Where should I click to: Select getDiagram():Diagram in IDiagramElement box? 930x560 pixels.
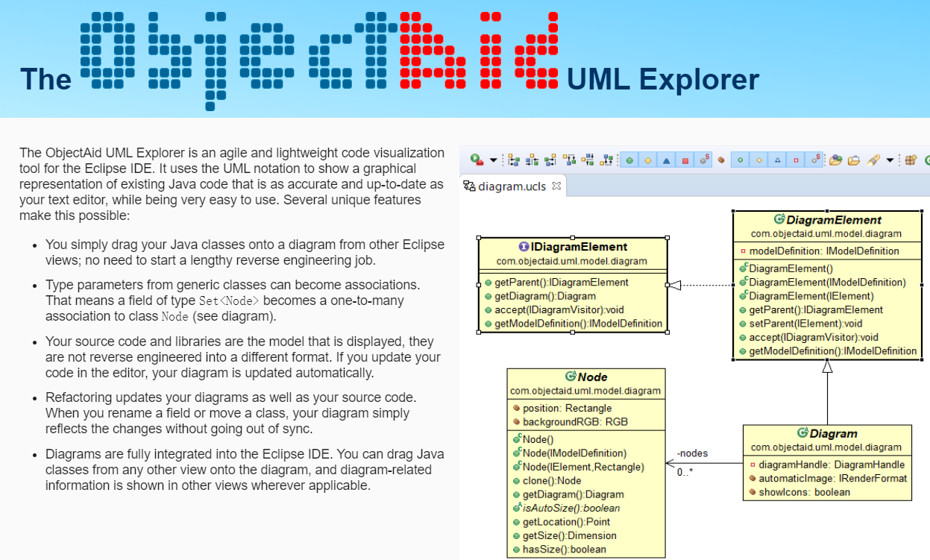point(544,296)
